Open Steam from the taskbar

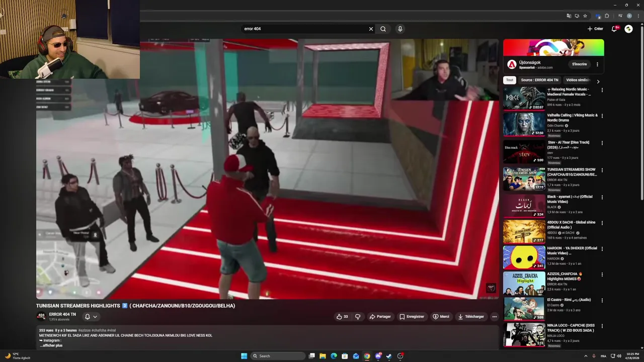tap(389, 356)
